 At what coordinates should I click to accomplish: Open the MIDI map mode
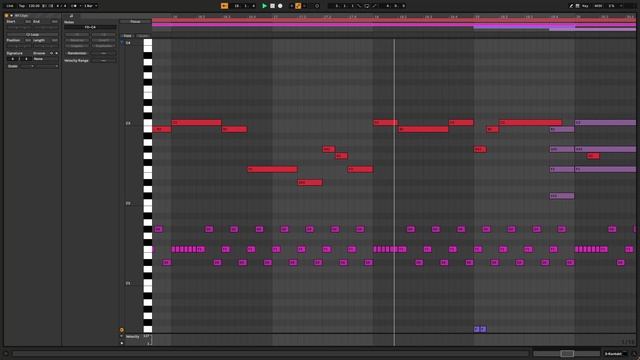click(598, 6)
